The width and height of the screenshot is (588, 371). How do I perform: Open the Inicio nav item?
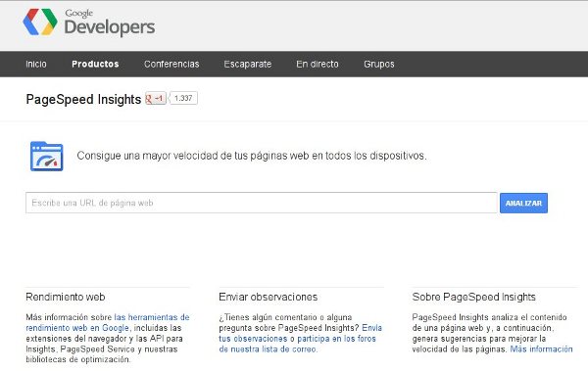36,64
